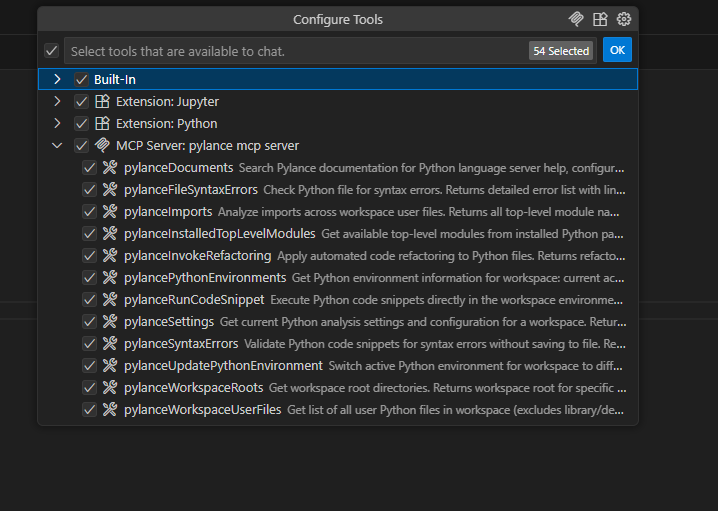Click the pylanceInvokeRefactoring tool name
Image resolution: width=718 pixels, height=511 pixels.
click(197, 256)
